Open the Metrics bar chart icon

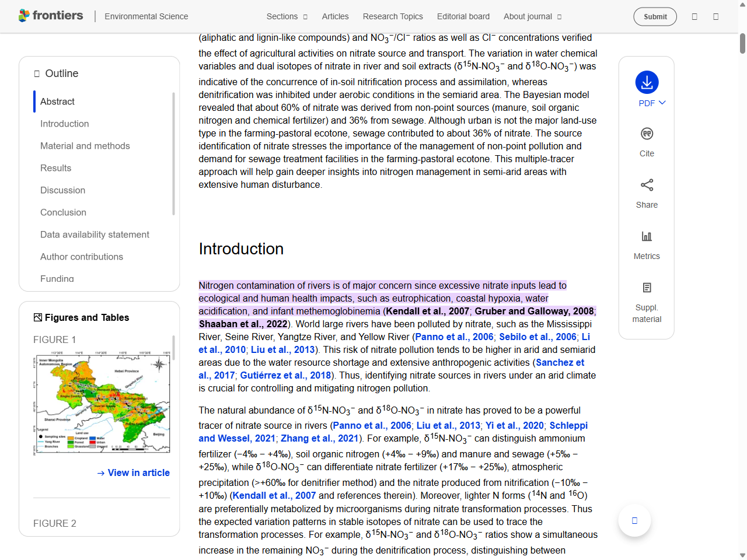coord(647,236)
